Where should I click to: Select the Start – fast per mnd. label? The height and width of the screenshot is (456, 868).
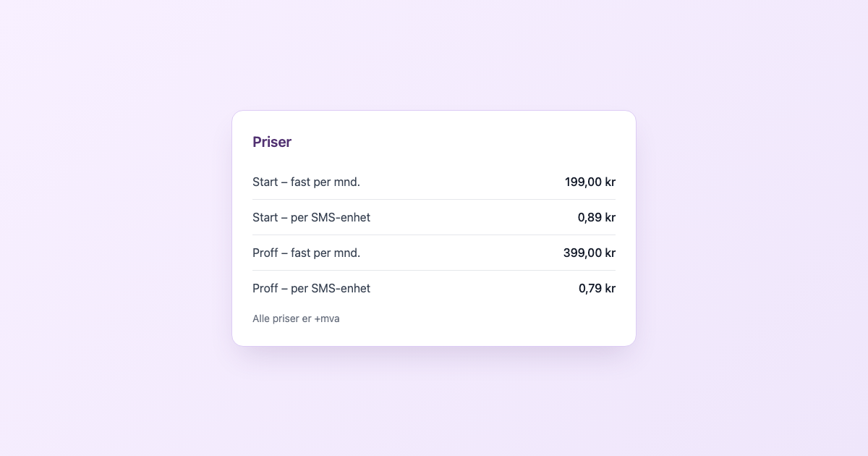[306, 182]
